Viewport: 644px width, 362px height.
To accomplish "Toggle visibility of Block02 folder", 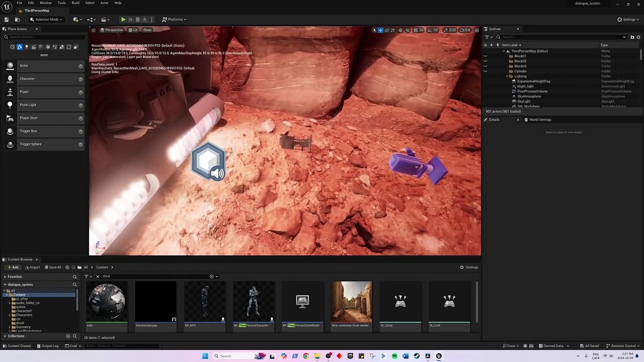I will tap(485, 61).
